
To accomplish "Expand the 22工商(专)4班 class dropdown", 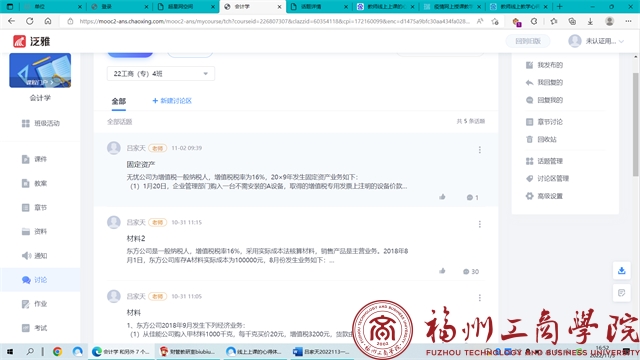I will coord(161,73).
